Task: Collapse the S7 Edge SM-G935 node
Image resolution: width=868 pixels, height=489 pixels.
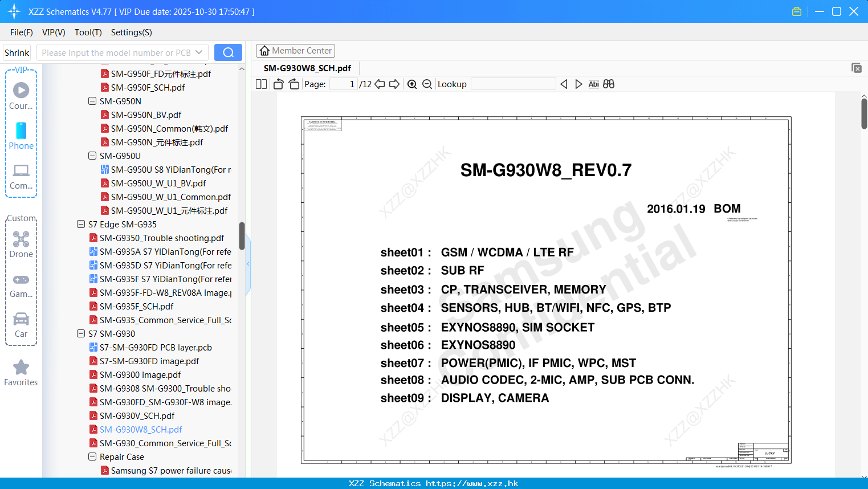Action: click(81, 224)
